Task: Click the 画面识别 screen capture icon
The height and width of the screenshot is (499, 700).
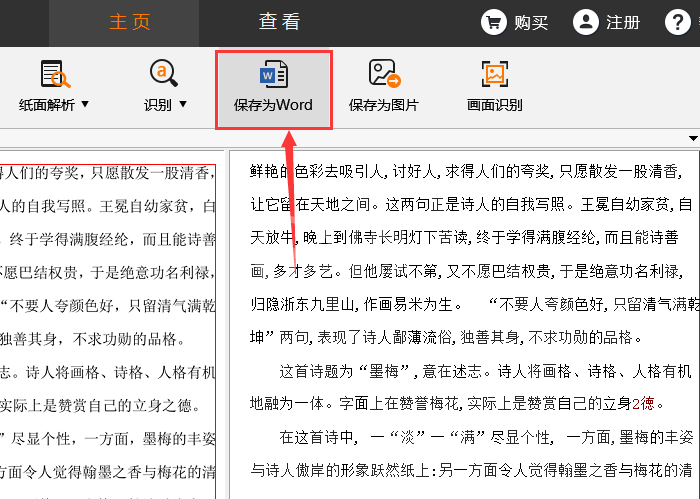Action: (495, 74)
